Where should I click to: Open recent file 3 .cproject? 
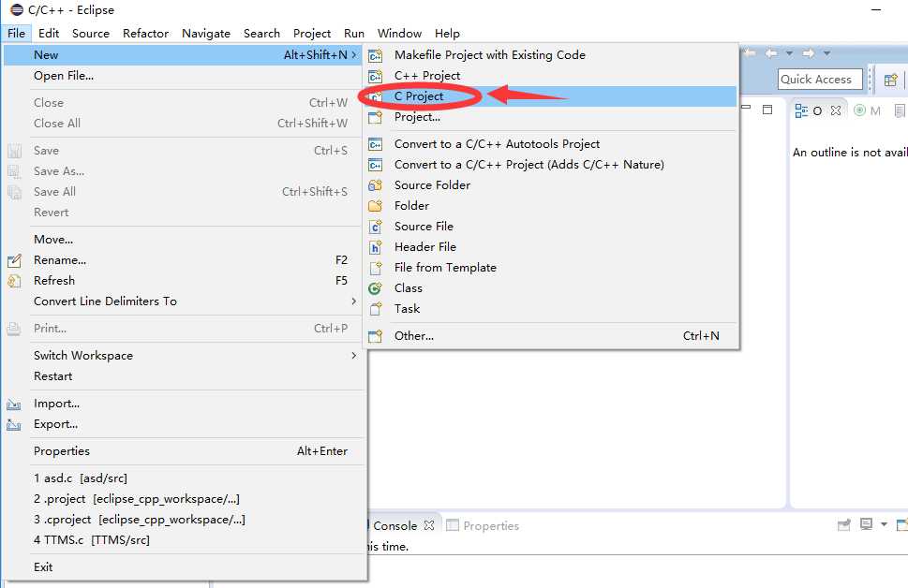coord(186,520)
